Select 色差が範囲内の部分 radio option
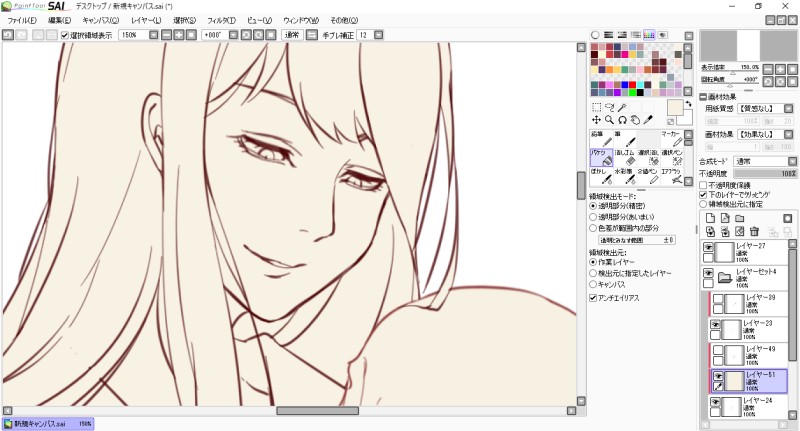800x431 pixels. [593, 228]
